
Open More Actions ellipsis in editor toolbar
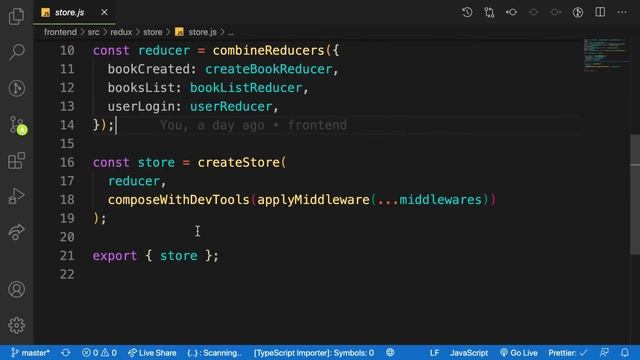[x=622, y=12]
